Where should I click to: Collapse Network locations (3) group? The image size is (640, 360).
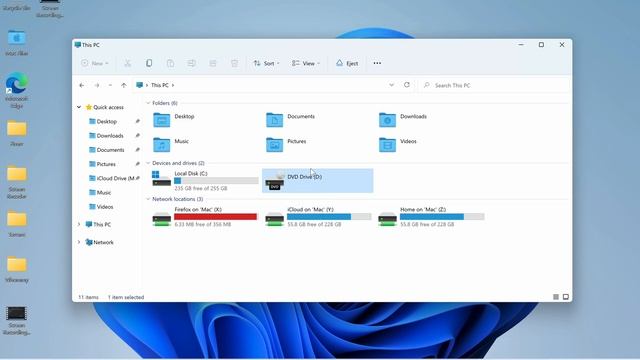point(148,199)
